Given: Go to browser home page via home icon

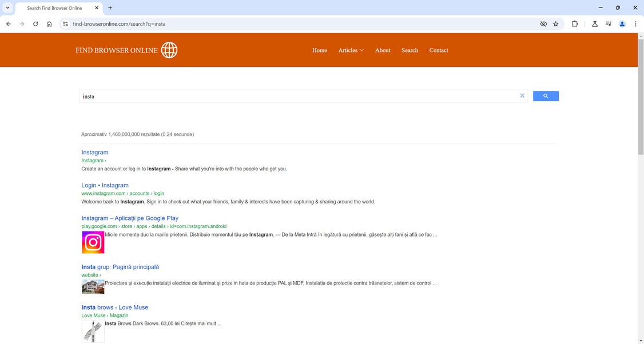Looking at the screenshot, I should coord(49,23).
